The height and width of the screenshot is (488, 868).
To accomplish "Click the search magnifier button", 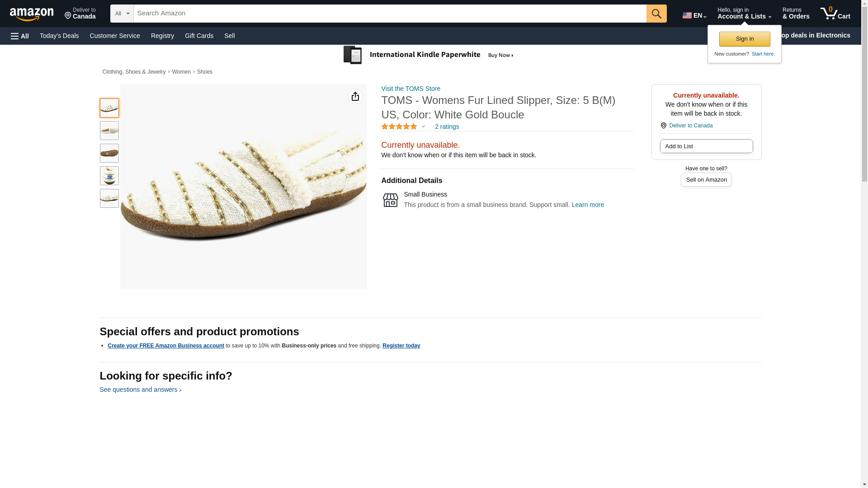I will click(656, 14).
